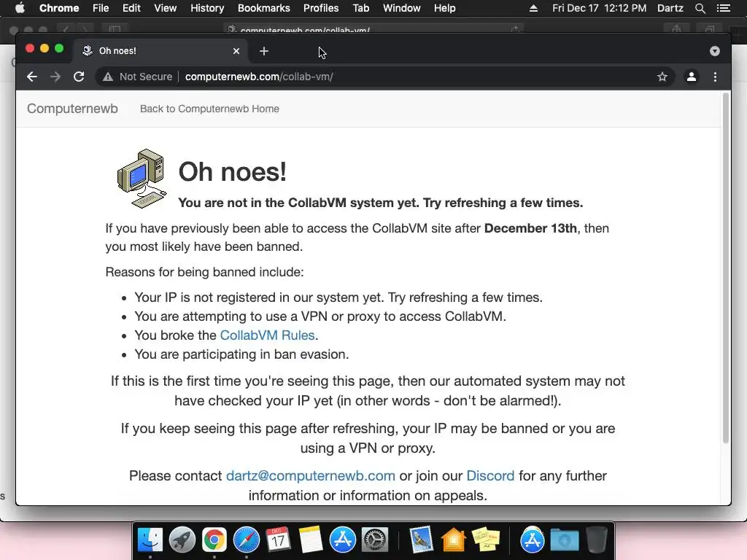Open the Help menu

(x=444, y=8)
